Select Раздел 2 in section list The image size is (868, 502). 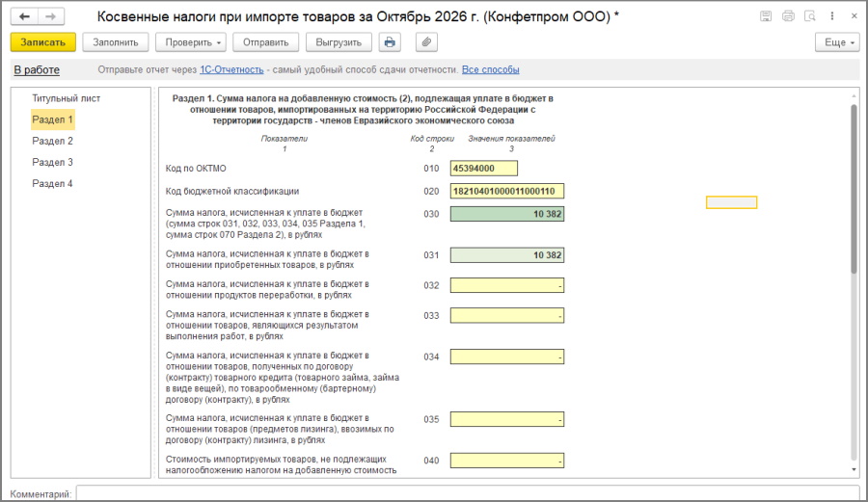[x=53, y=141]
